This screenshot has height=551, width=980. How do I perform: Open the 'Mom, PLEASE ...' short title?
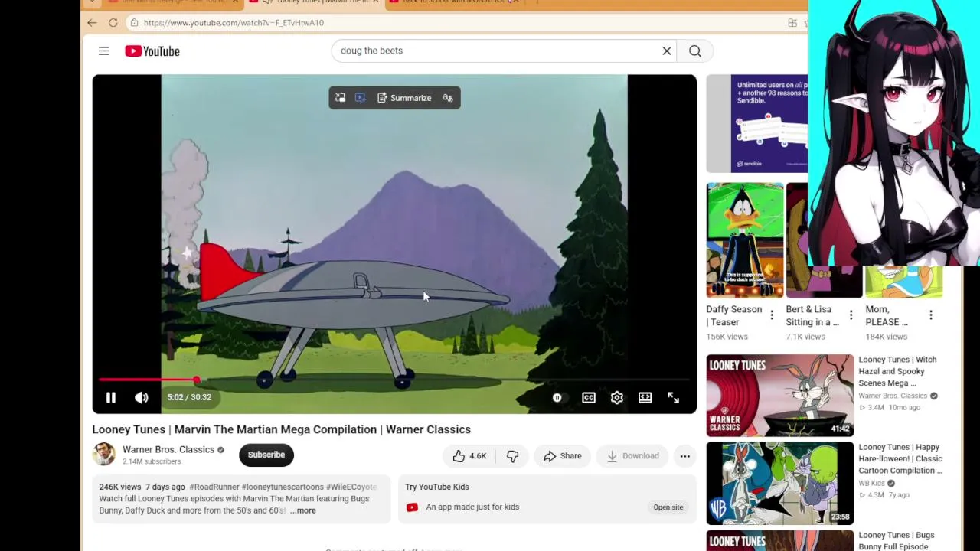pos(887,316)
